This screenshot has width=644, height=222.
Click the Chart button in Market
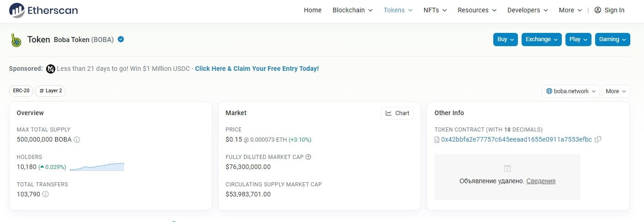(397, 113)
